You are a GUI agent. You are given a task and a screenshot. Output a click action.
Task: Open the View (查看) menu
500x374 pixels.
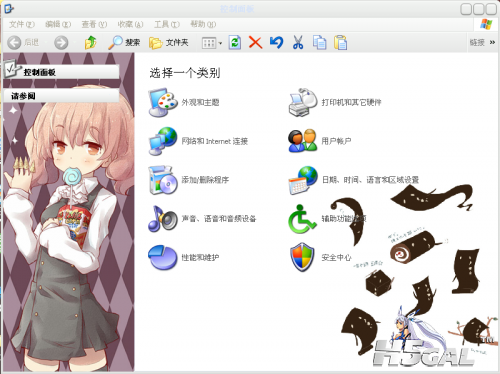coord(94,24)
